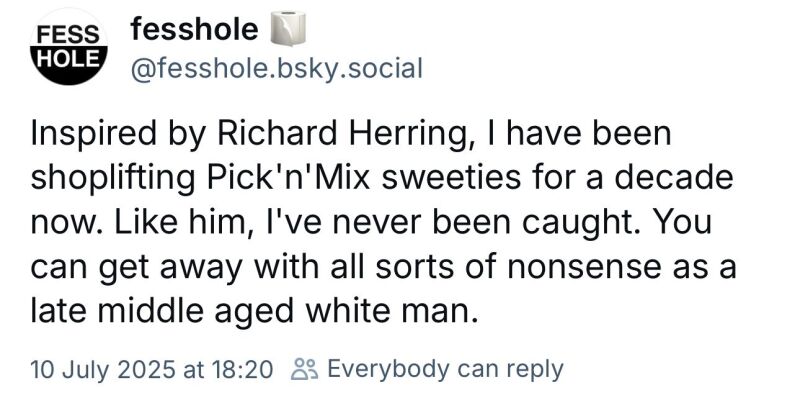Click the word shoplifting in the post
This screenshot has width=800, height=398.
(114, 180)
